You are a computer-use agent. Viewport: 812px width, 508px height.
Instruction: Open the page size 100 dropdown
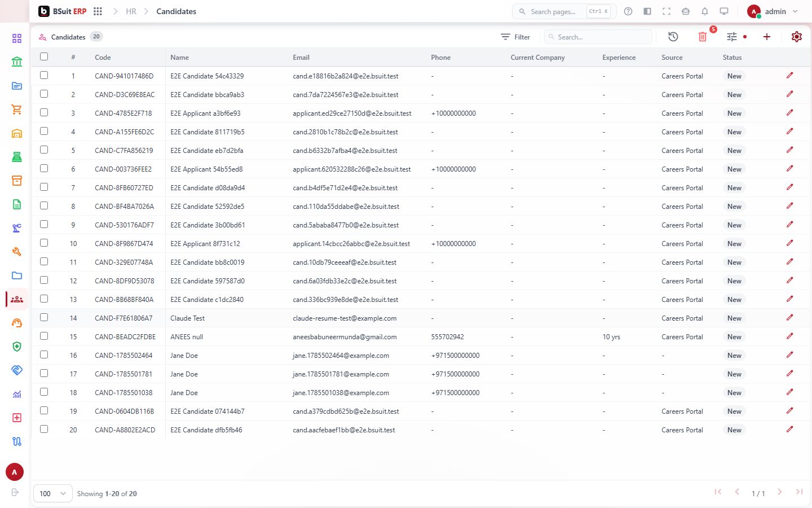(53, 493)
